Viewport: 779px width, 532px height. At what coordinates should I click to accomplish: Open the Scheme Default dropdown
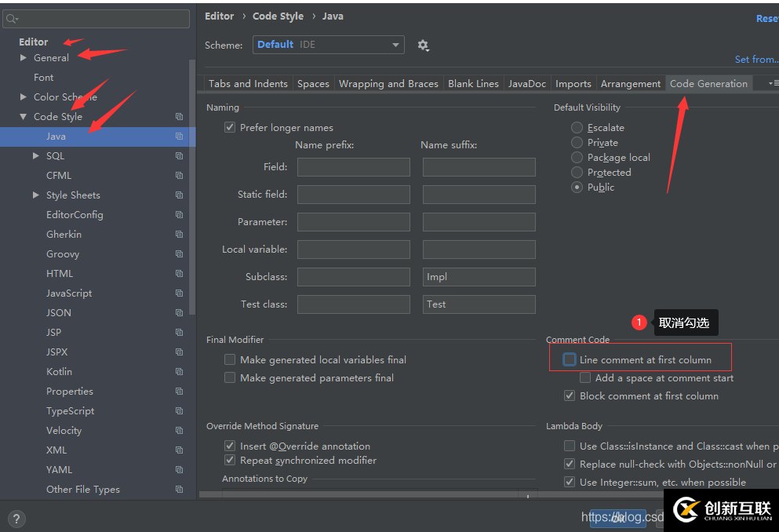[328, 45]
